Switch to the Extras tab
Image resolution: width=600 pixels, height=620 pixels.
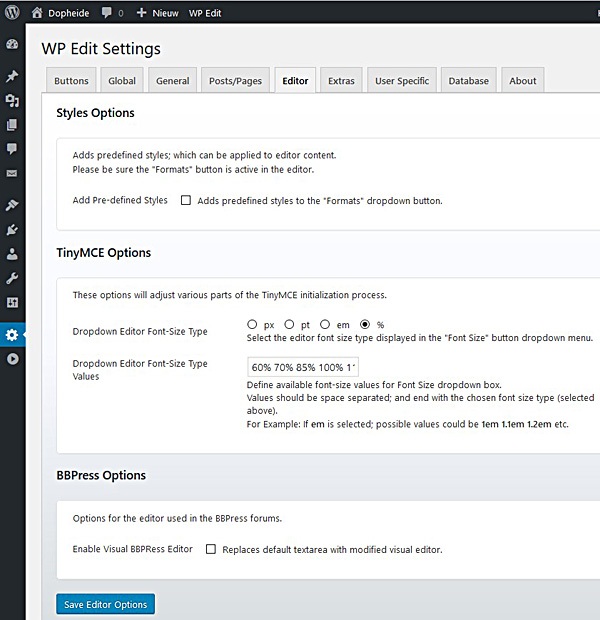coord(341,80)
